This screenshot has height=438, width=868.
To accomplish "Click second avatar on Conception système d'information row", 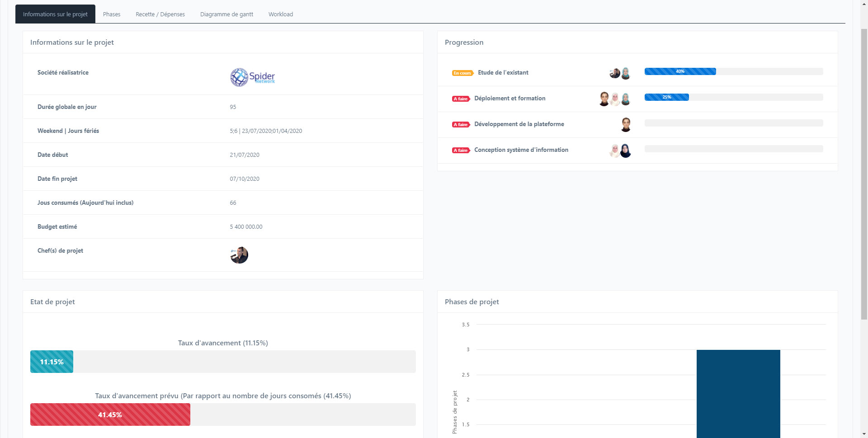I will click(x=626, y=150).
